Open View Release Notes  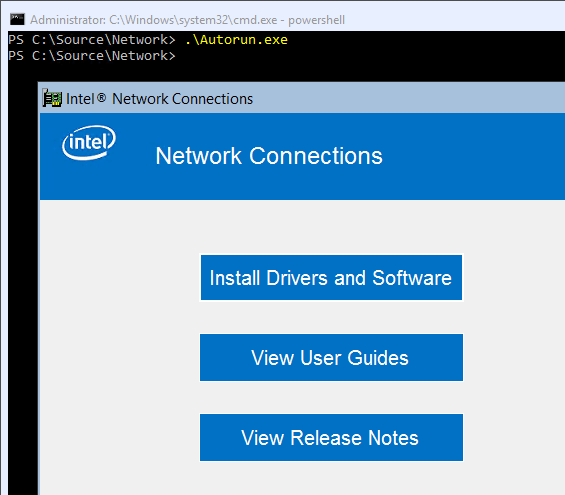pyautogui.click(x=331, y=437)
